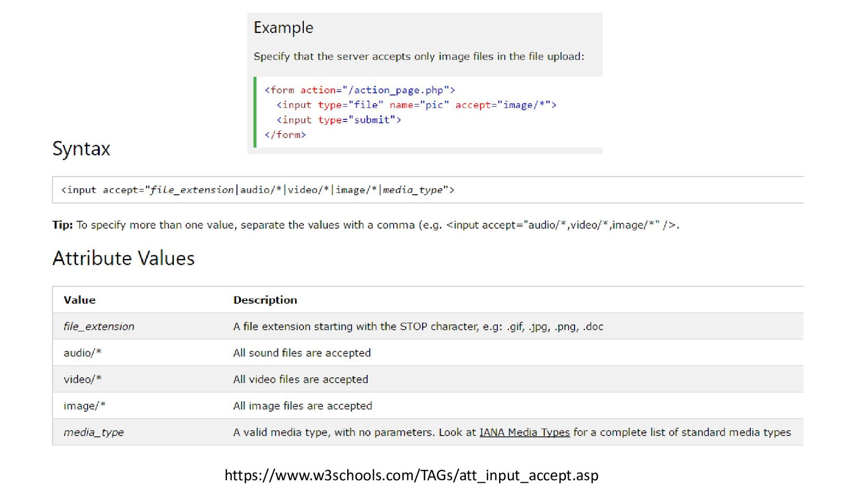
Task: Select the audio/* value cell
Action: pyautogui.click(x=83, y=353)
